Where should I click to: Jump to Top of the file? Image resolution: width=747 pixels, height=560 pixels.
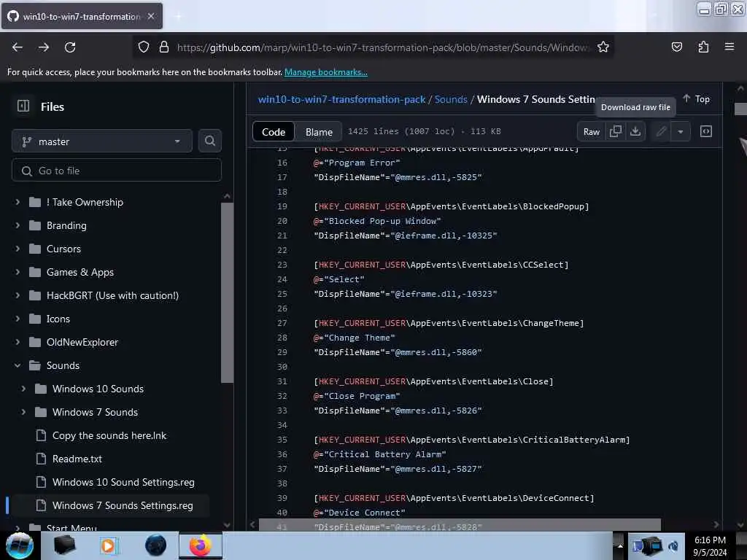coord(696,98)
